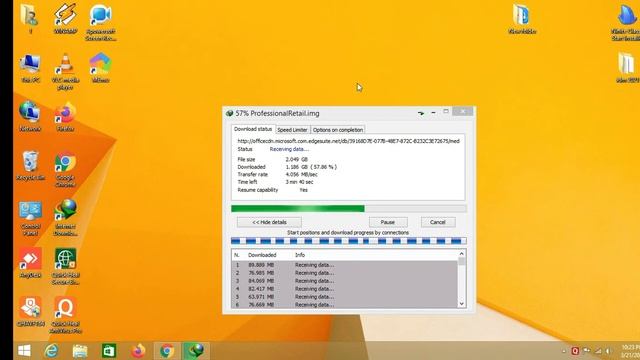Image resolution: width=640 pixels, height=360 pixels.
Task: Click the network signal tray icon
Action: (x=598, y=351)
